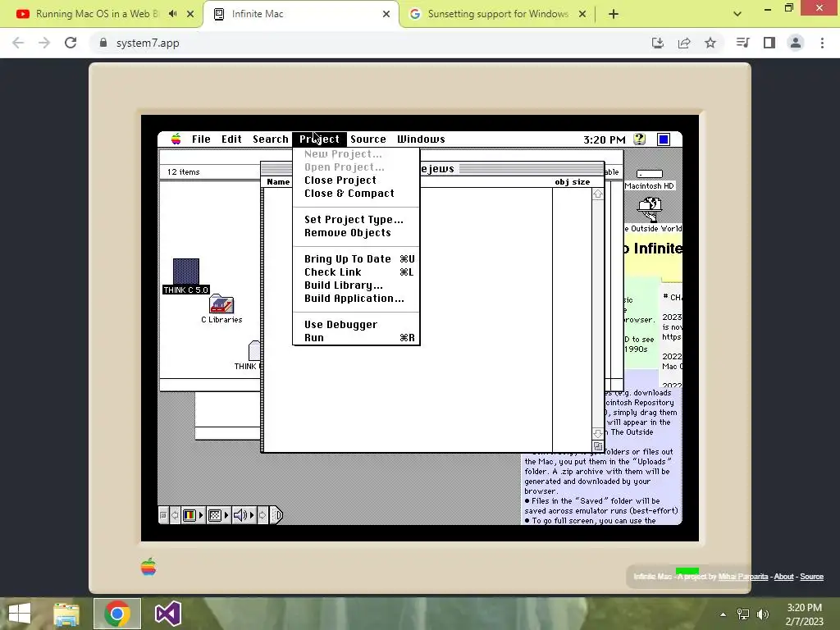Click the Apple logo on the monitor bezel

pos(148,566)
